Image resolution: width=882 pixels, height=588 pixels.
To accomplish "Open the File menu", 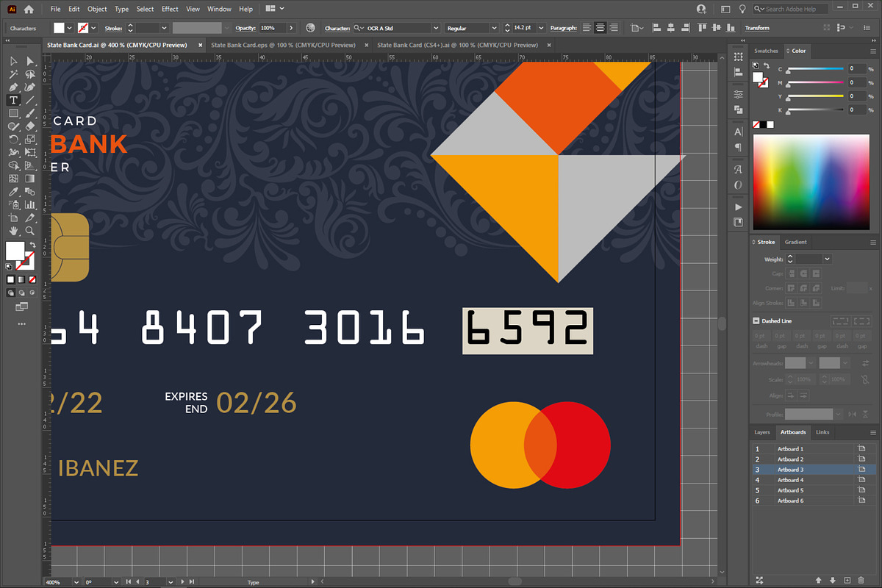I will 56,9.
